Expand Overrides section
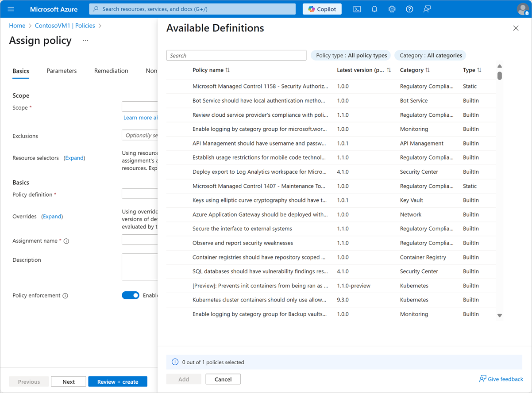The height and width of the screenshot is (393, 532). pyautogui.click(x=52, y=217)
